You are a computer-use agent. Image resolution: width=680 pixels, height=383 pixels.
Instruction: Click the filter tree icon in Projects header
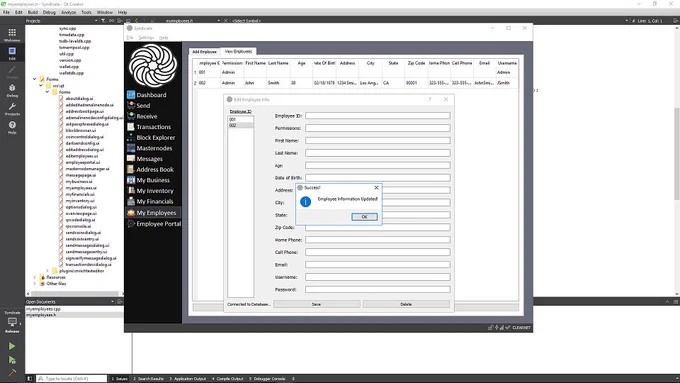[103, 20]
